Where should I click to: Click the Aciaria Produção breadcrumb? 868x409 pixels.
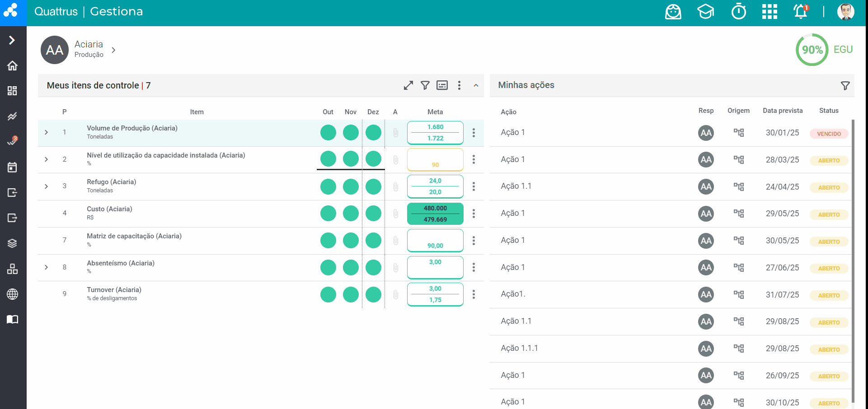[x=89, y=49]
